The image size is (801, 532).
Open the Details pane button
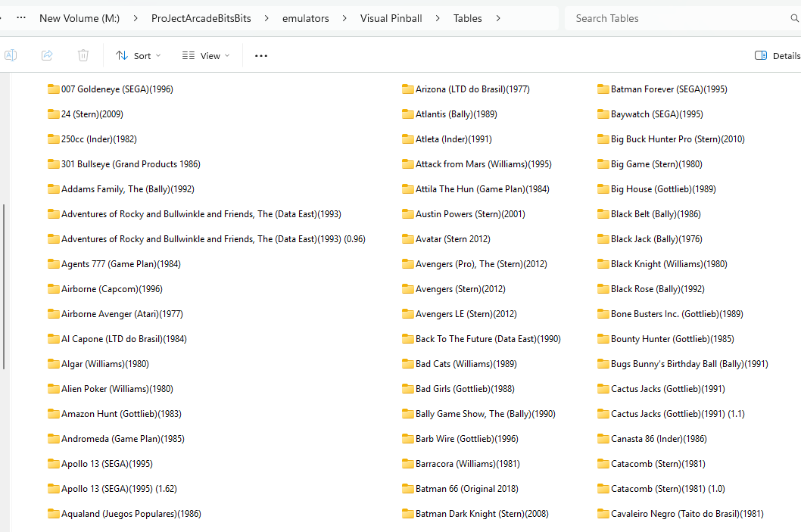[x=777, y=56]
